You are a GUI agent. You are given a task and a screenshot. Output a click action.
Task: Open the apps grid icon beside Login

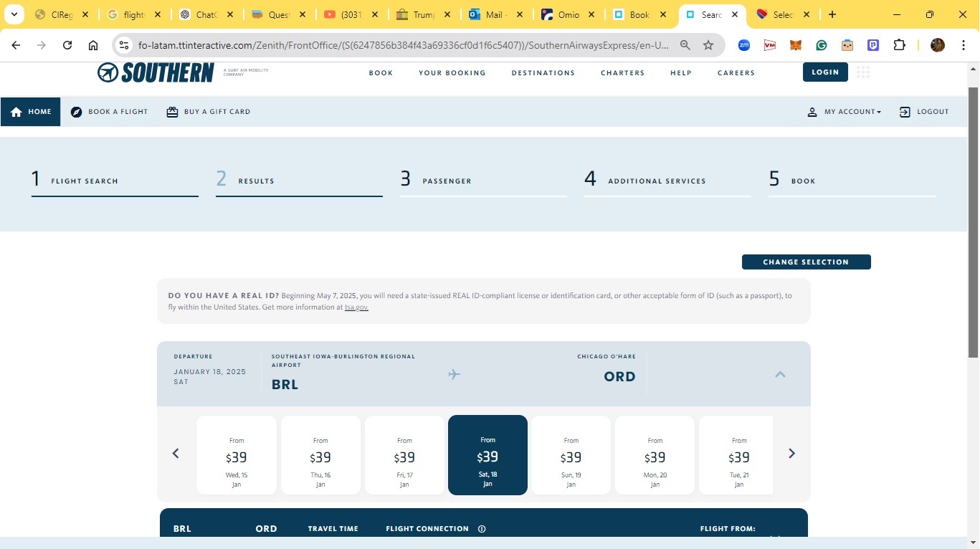point(863,72)
